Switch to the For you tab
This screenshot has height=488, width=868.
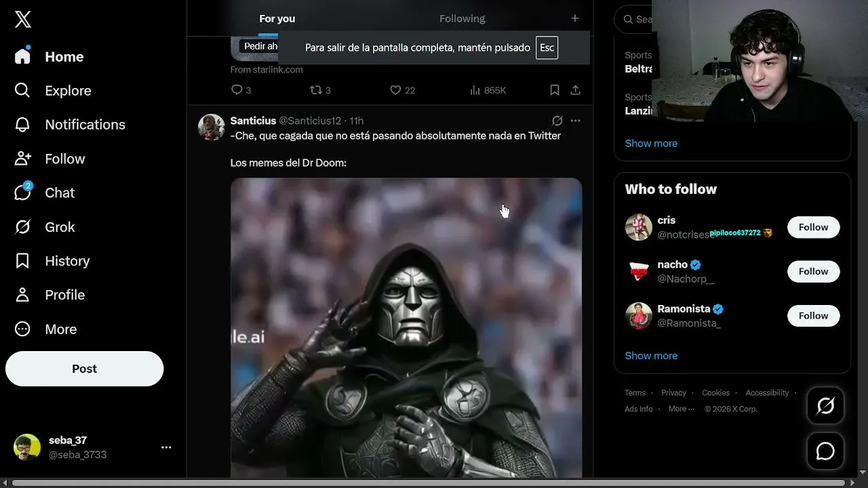(277, 18)
